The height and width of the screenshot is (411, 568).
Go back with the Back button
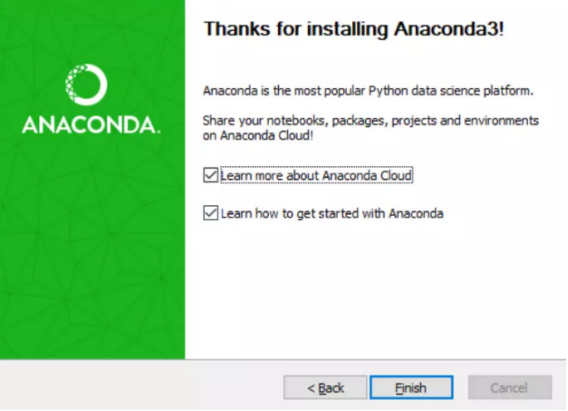pos(325,388)
